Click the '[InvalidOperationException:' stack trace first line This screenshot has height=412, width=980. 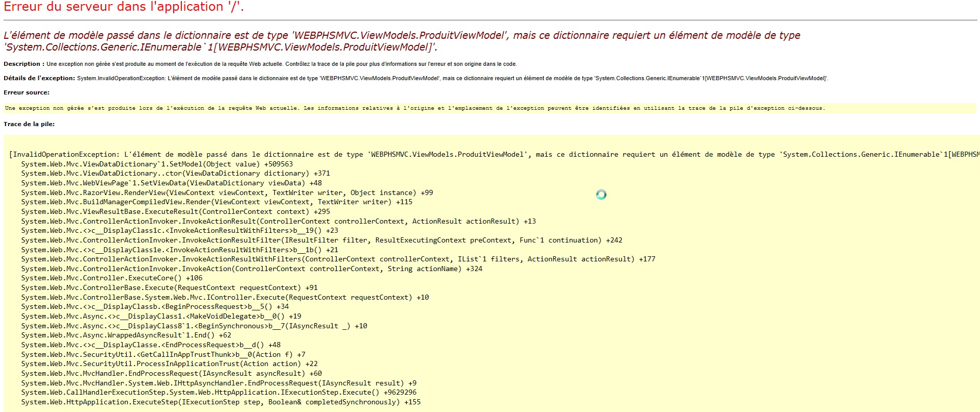click(x=494, y=154)
